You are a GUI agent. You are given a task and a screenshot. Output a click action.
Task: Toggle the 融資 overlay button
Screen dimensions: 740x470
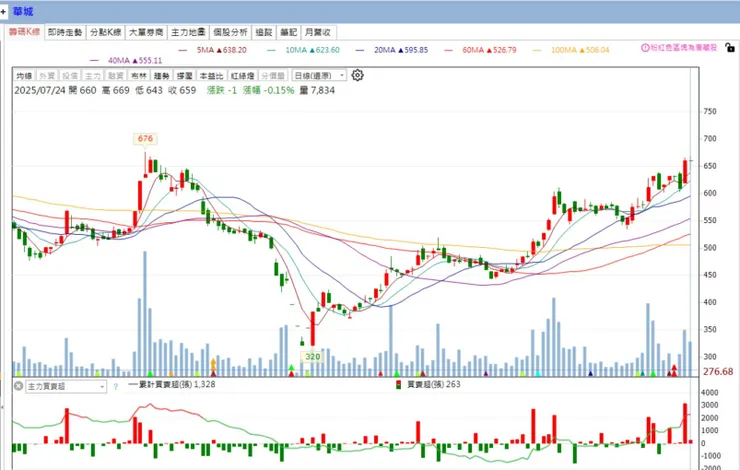point(116,76)
